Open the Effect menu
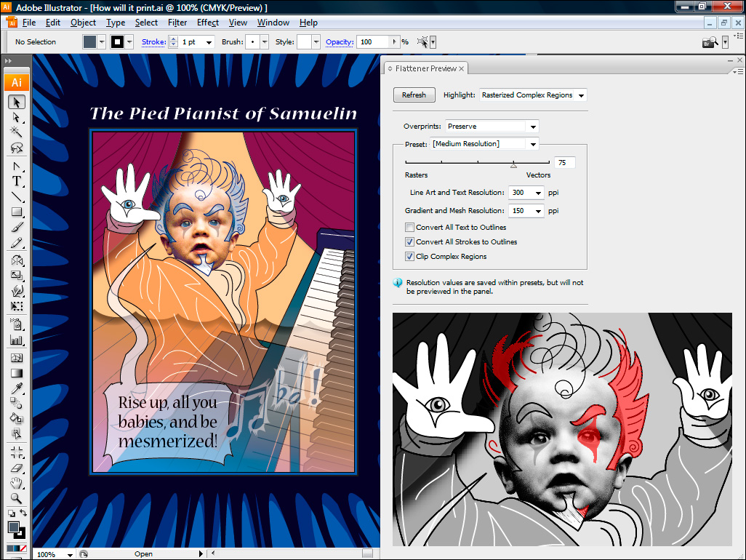 (x=207, y=23)
